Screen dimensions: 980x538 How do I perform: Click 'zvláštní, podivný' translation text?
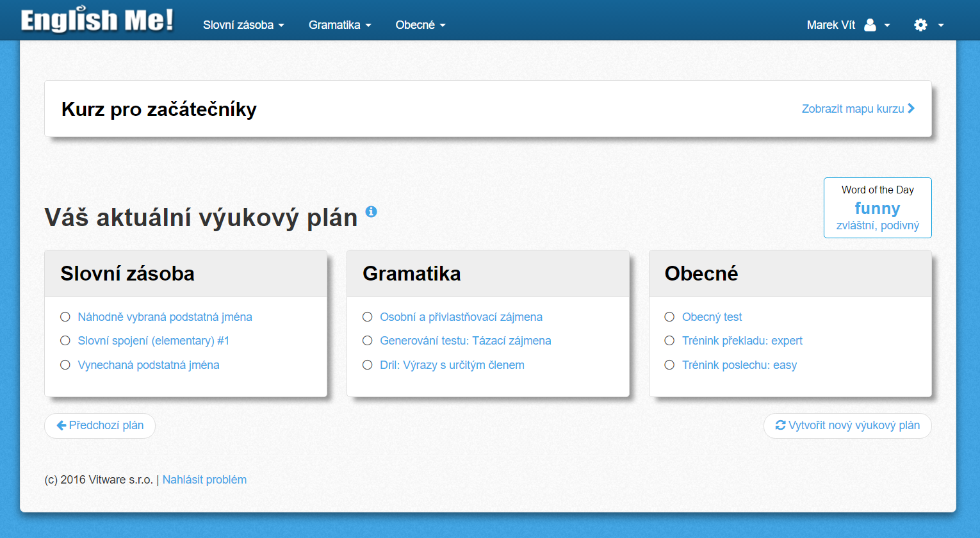(878, 225)
